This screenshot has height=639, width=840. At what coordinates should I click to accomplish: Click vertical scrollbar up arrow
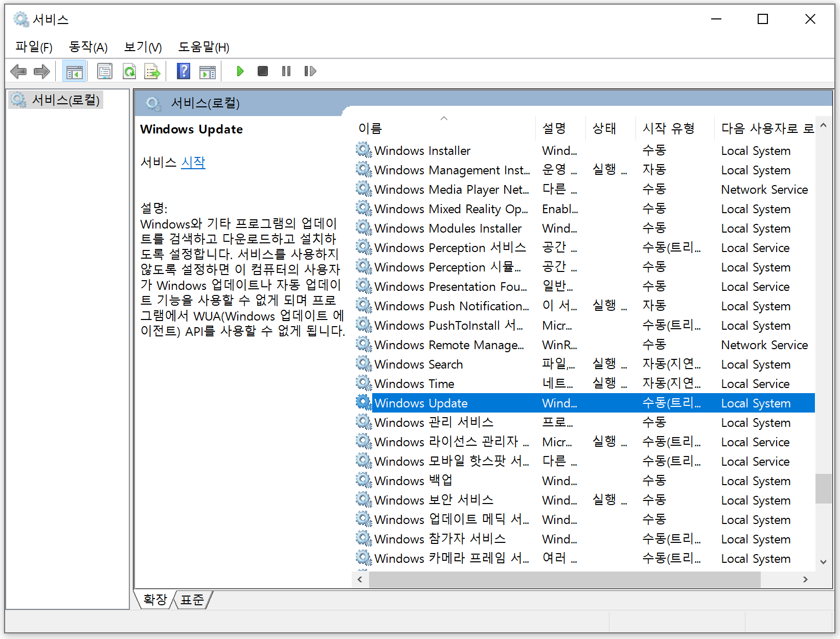(823, 125)
